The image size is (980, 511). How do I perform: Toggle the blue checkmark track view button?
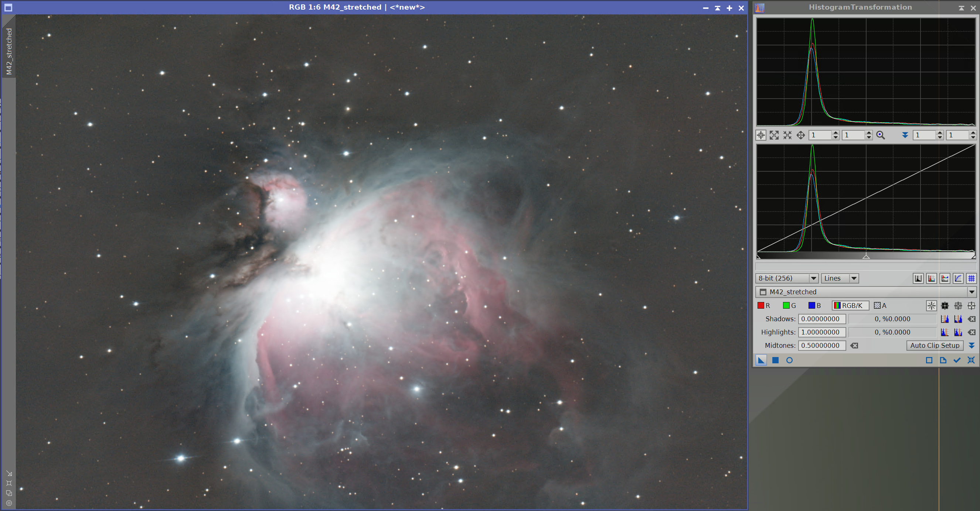[957, 360]
